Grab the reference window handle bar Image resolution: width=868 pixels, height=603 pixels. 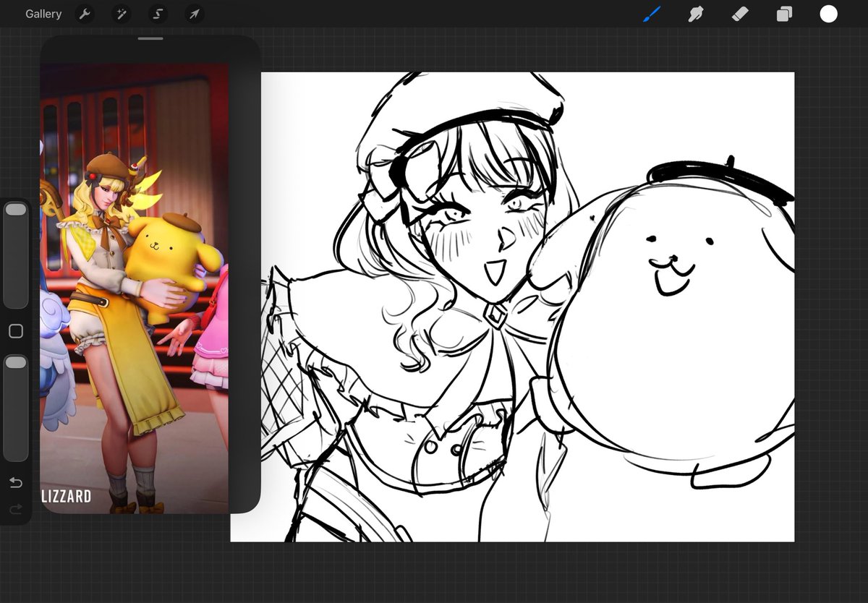tap(150, 38)
